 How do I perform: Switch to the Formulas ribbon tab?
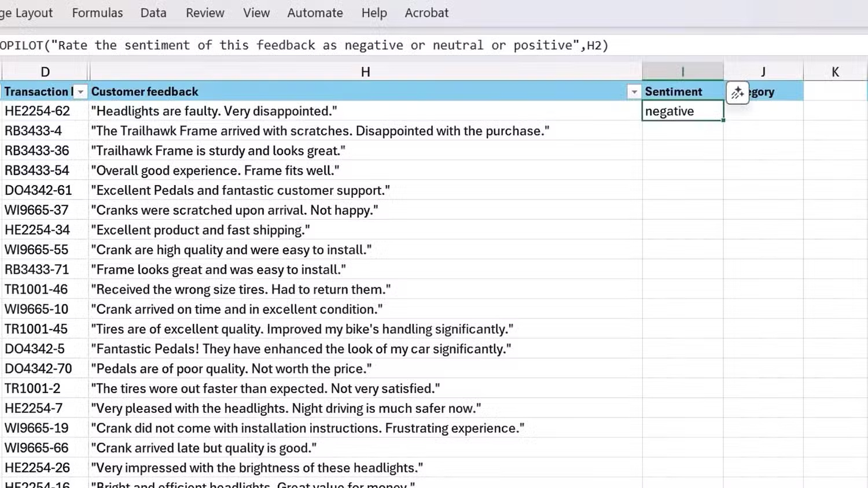(97, 13)
